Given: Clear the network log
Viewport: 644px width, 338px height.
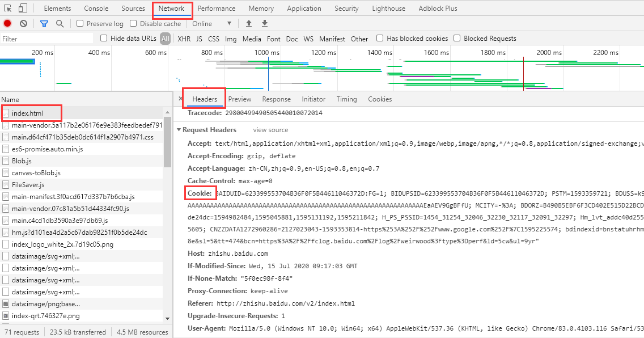Looking at the screenshot, I should pyautogui.click(x=23, y=23).
